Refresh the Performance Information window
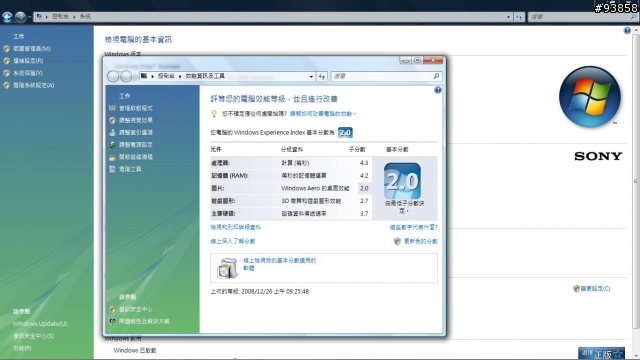 [x=322, y=76]
